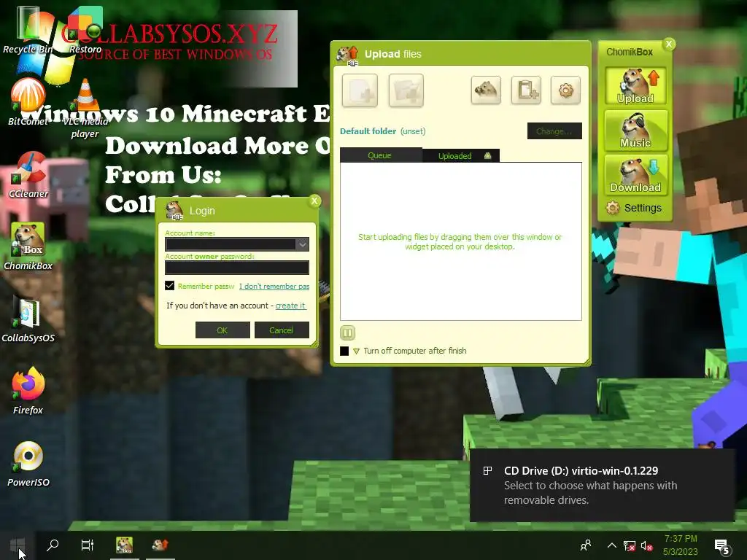Expand the Account name dropdown arrow
Viewport: 747px width, 560px height.
tap(303, 244)
